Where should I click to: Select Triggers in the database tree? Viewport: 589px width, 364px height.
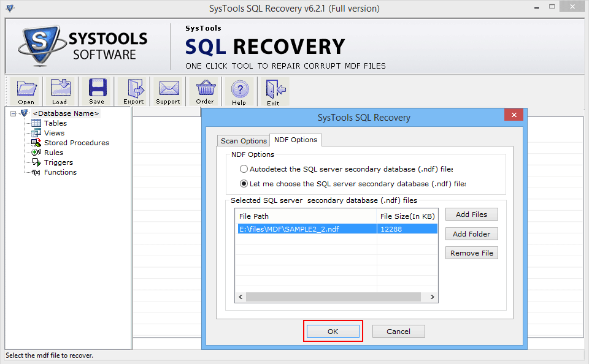pos(58,162)
